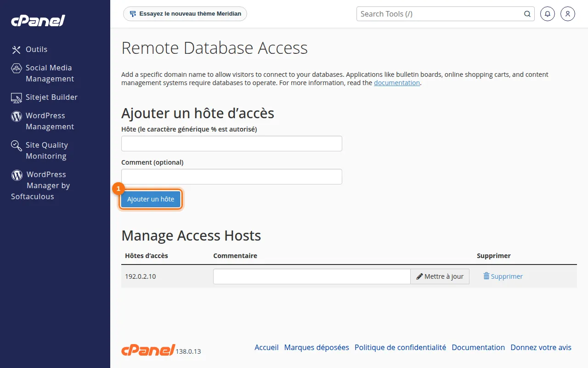Click Donnez votre avis link
The height and width of the screenshot is (368, 588).
[x=541, y=348]
